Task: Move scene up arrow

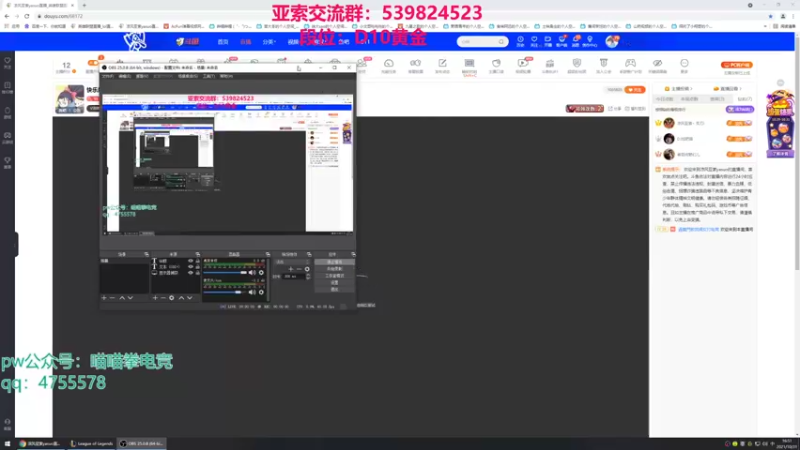Action: 122,298
